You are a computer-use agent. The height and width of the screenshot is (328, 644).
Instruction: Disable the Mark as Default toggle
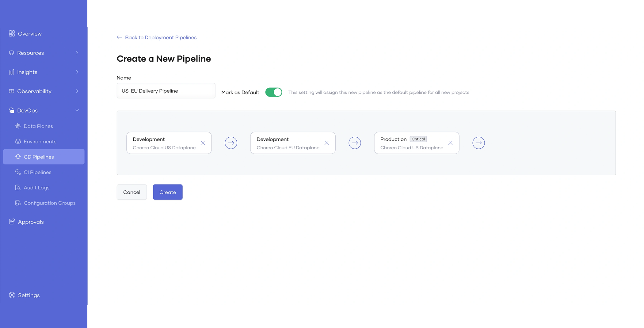point(273,92)
